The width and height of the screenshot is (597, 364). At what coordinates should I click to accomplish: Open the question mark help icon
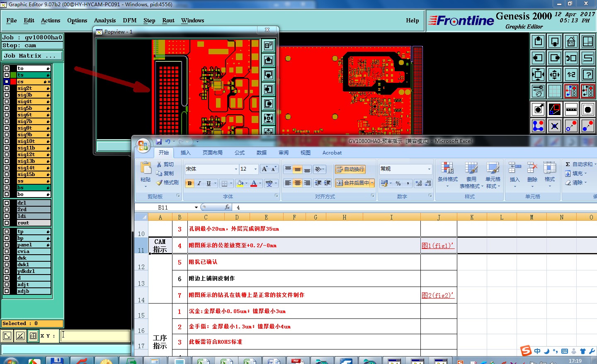tap(588, 75)
